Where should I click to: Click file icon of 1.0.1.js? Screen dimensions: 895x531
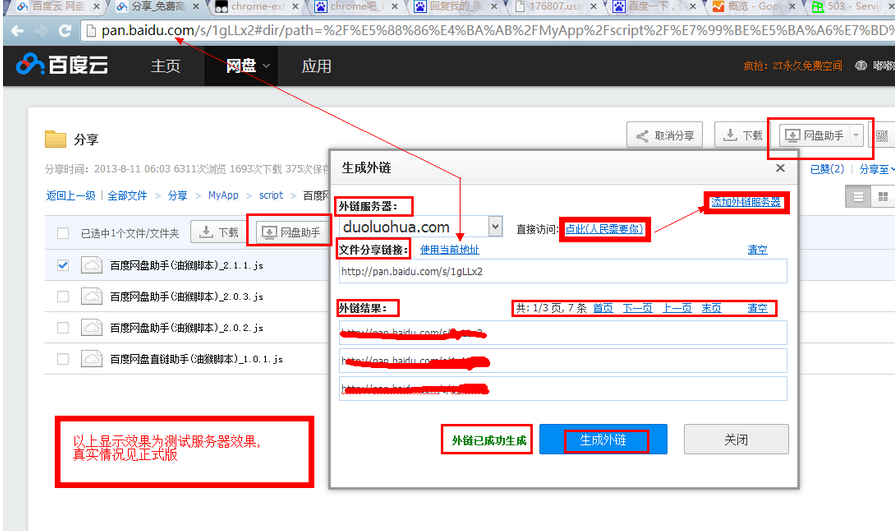[91, 359]
